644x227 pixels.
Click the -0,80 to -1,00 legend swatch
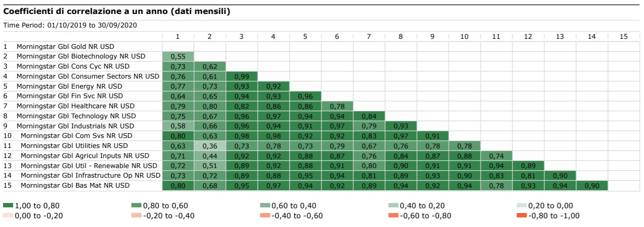coord(521,215)
